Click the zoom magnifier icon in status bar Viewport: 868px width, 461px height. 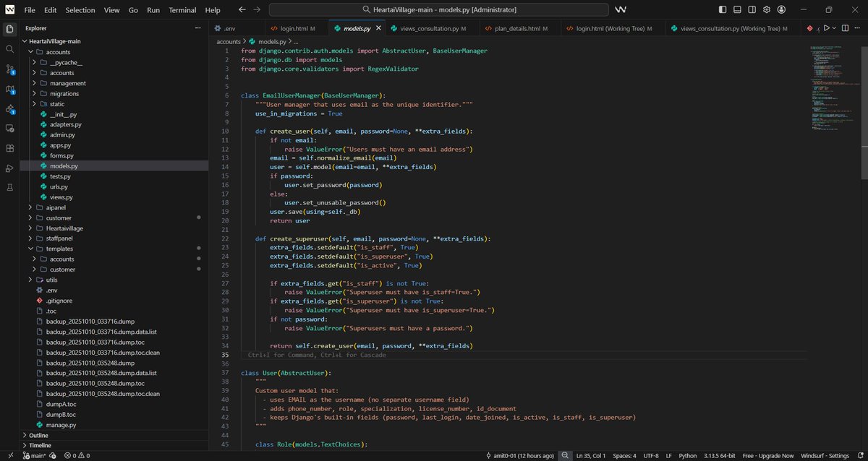pos(564,456)
